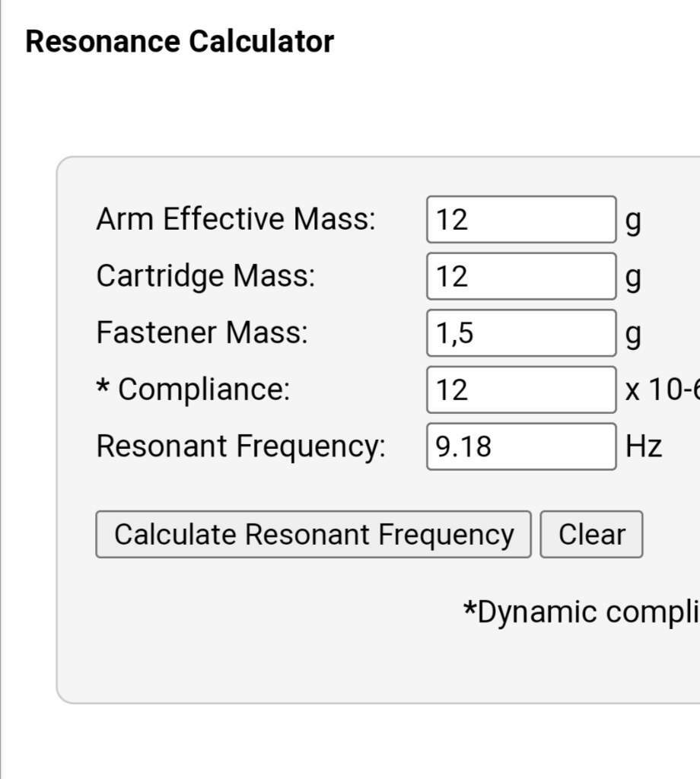
Task: Click the Compliance label text
Action: [204, 389]
